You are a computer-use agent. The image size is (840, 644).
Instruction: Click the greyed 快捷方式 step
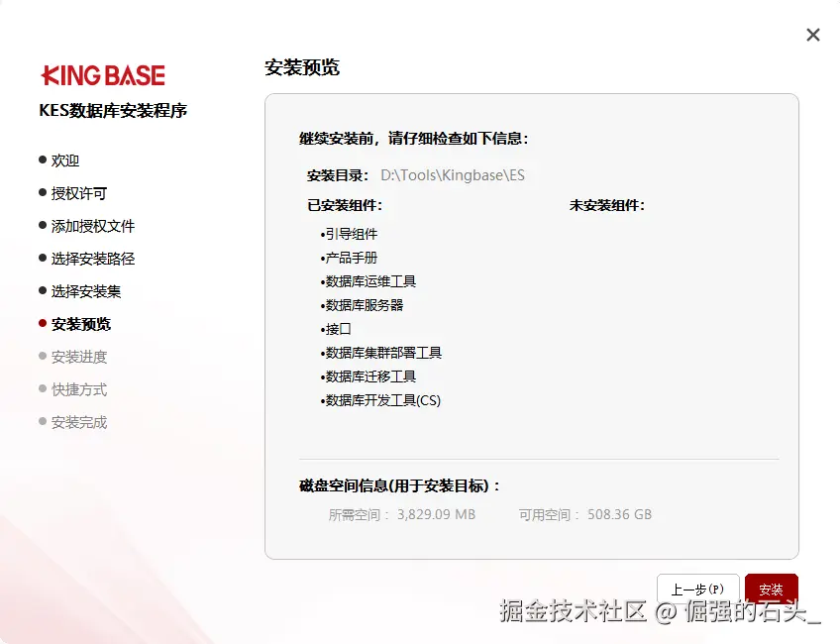pyautogui.click(x=79, y=389)
